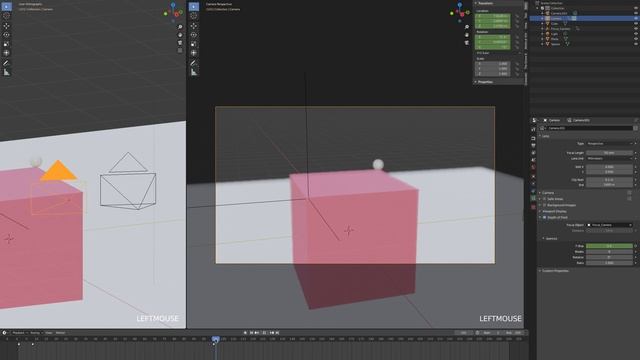Image resolution: width=640 pixels, height=360 pixels.
Task: Open the Focus Object picker field
Action: click(609, 225)
